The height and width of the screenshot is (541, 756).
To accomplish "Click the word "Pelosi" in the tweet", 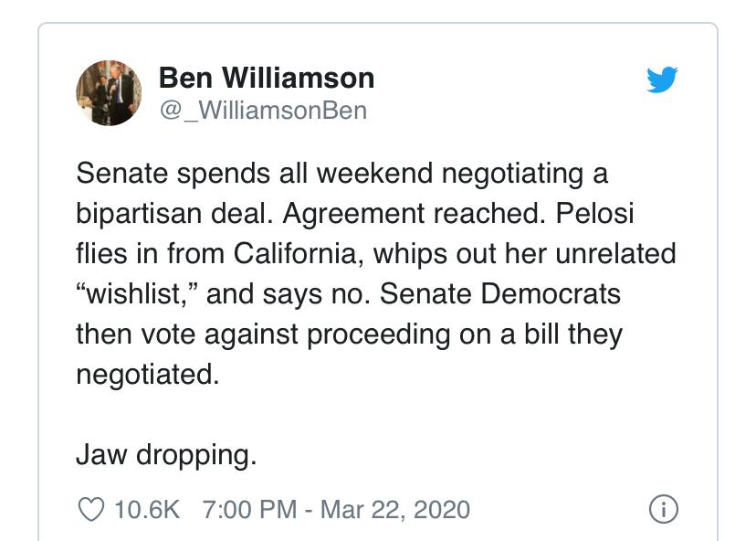I will [594, 213].
